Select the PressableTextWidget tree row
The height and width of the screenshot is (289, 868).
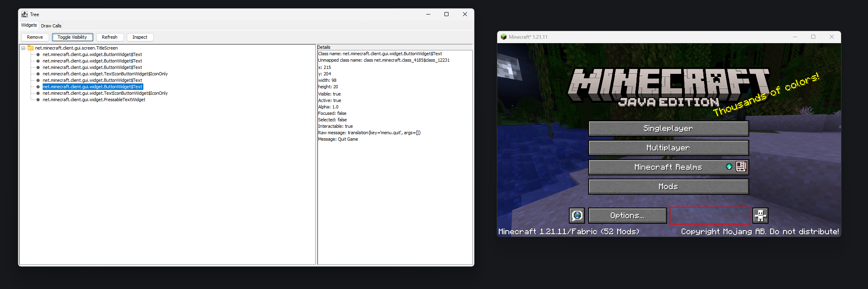pyautogui.click(x=94, y=100)
